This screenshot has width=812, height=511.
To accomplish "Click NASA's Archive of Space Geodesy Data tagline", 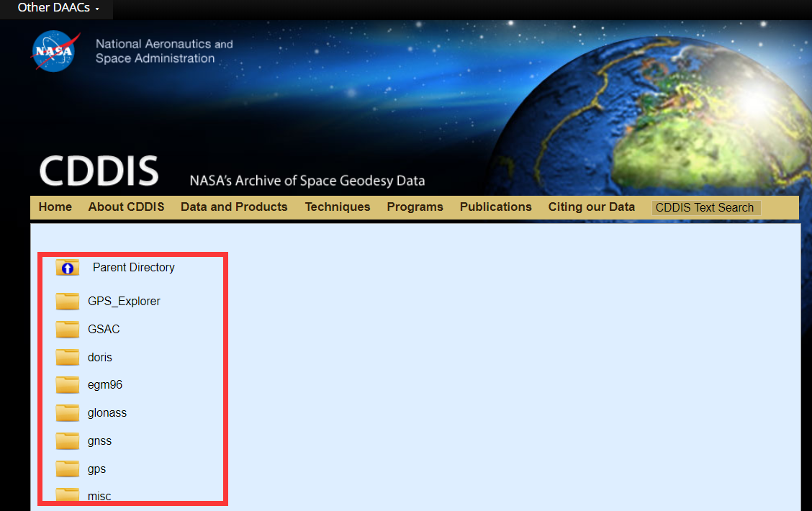I will (307, 181).
